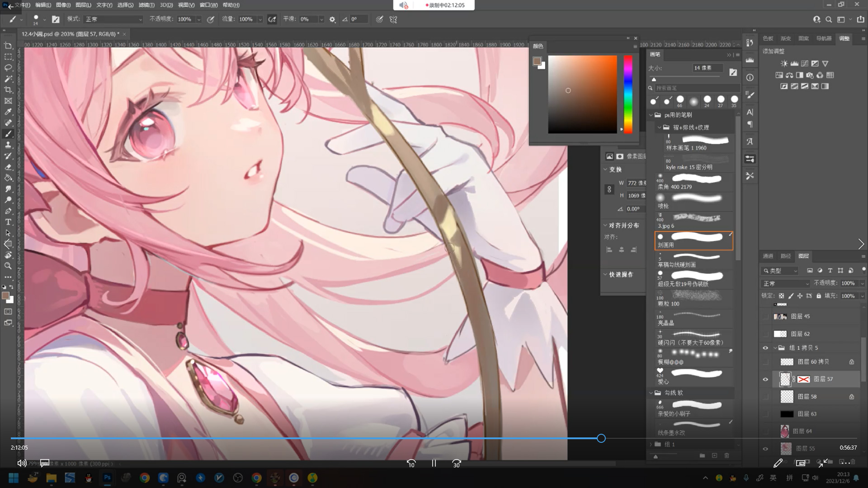Collapse the ps用的笔刷 brush folder
Image resolution: width=868 pixels, height=488 pixels.
tap(651, 115)
